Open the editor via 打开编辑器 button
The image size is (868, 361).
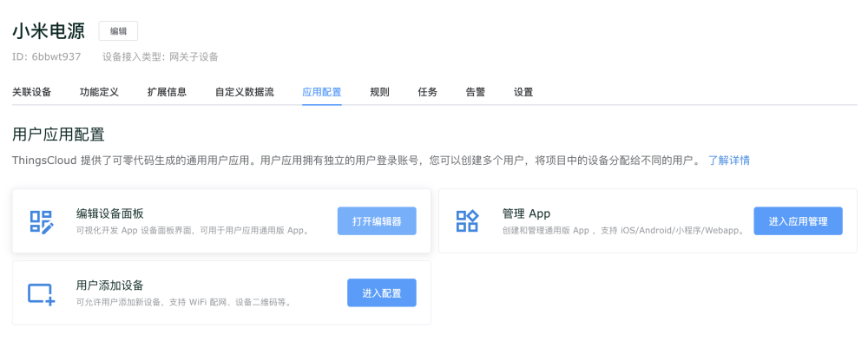coord(377,221)
